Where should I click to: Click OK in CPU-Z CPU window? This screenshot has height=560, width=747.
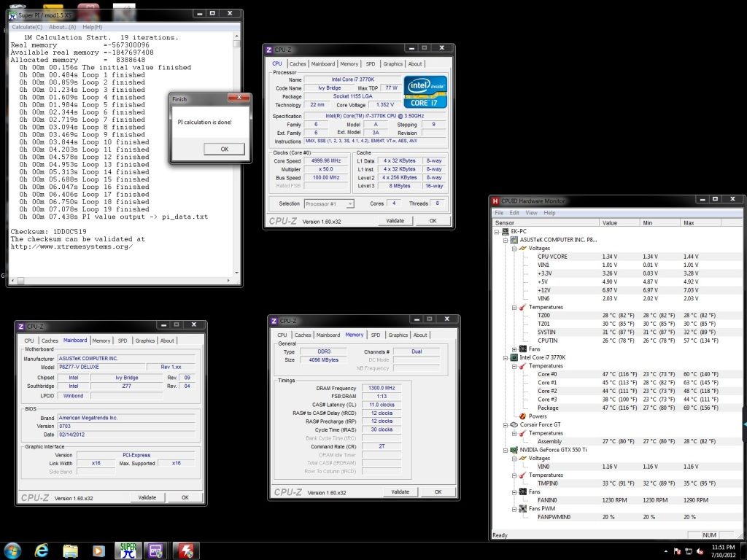click(433, 221)
